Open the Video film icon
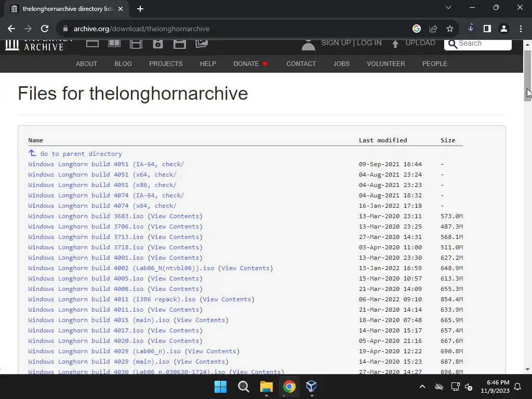This screenshot has height=399, width=532. click(x=136, y=44)
